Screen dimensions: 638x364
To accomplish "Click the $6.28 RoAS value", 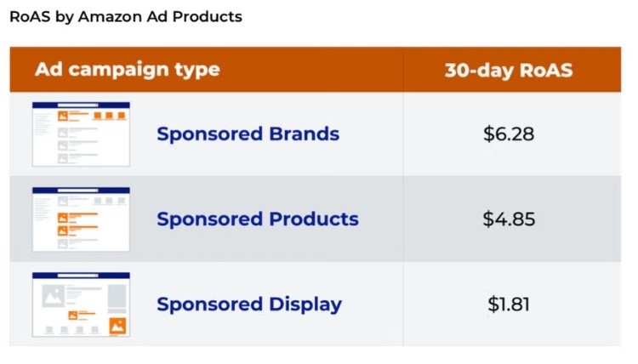I will coord(509,134).
